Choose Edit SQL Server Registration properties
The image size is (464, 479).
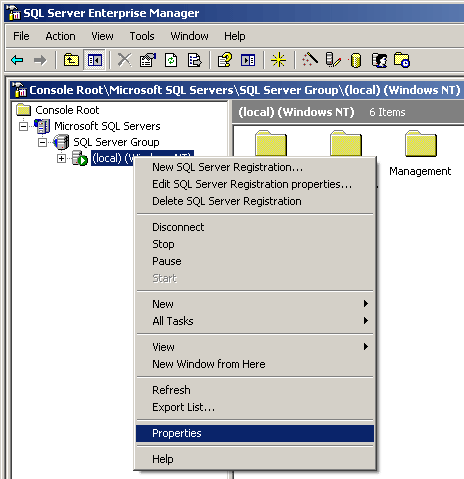(x=255, y=184)
